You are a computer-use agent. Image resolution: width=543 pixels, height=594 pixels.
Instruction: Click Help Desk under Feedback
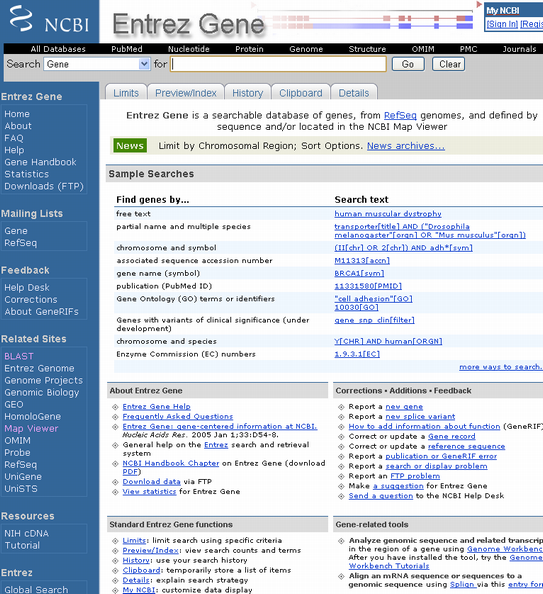tap(27, 288)
